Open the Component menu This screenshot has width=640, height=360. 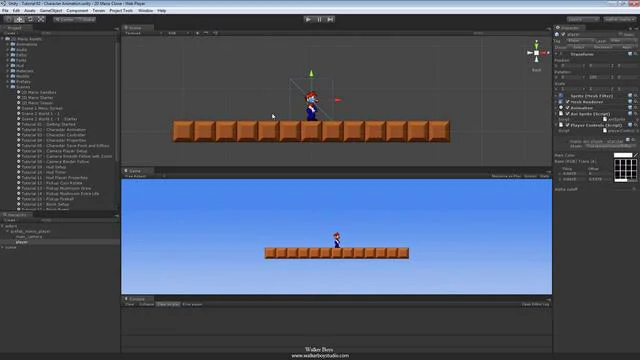77,11
